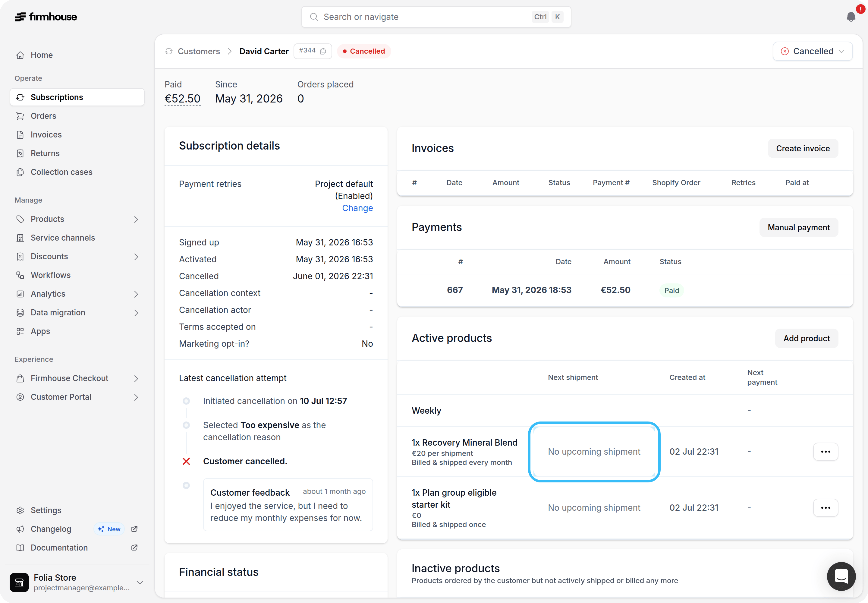Click the Home house icon
868x603 pixels.
20,55
